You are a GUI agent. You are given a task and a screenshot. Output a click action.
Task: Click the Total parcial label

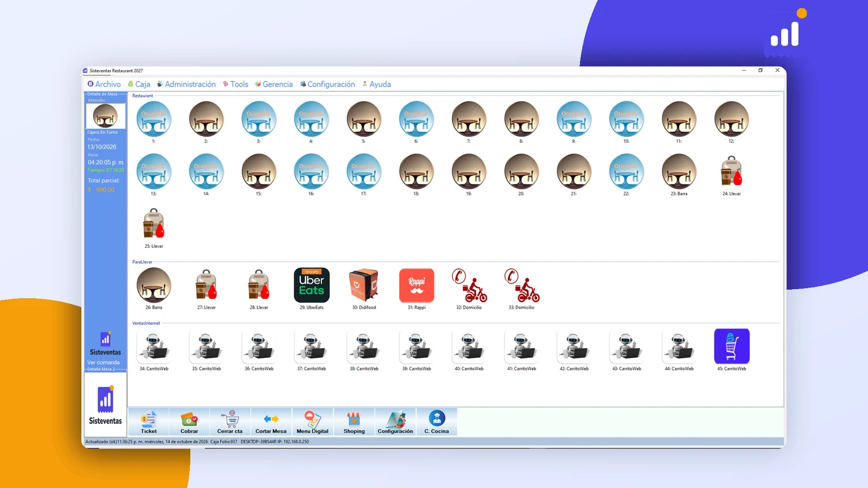click(104, 180)
